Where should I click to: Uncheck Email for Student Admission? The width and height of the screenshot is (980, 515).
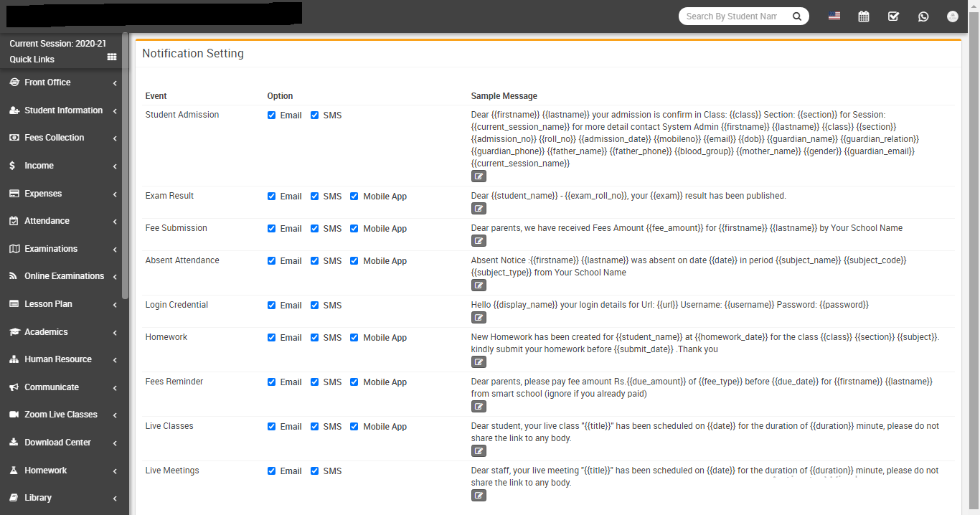point(272,115)
